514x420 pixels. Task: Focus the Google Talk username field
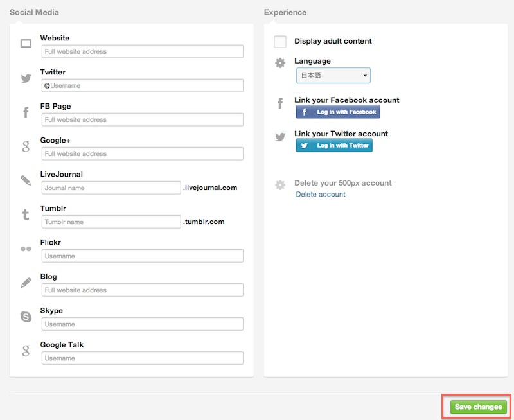pyautogui.click(x=142, y=358)
